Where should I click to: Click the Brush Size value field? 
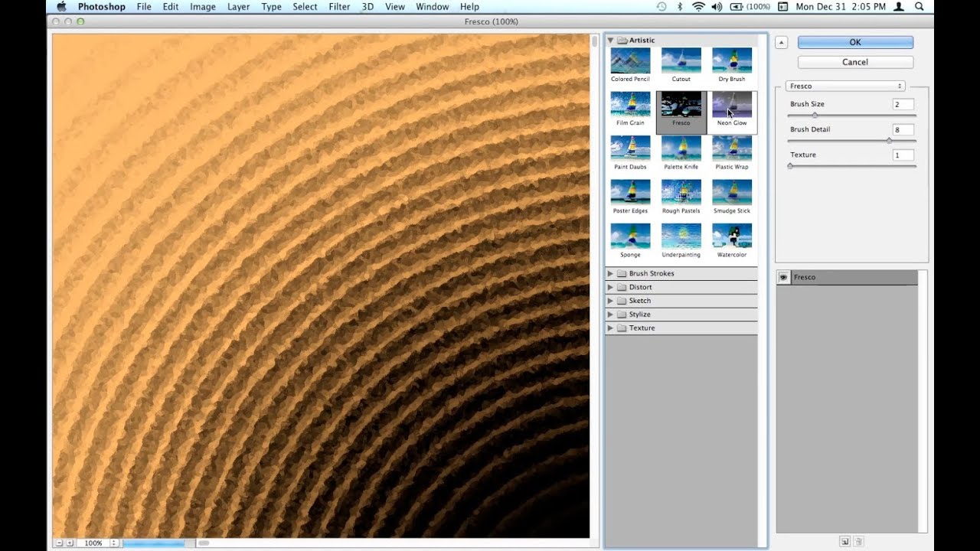click(903, 104)
